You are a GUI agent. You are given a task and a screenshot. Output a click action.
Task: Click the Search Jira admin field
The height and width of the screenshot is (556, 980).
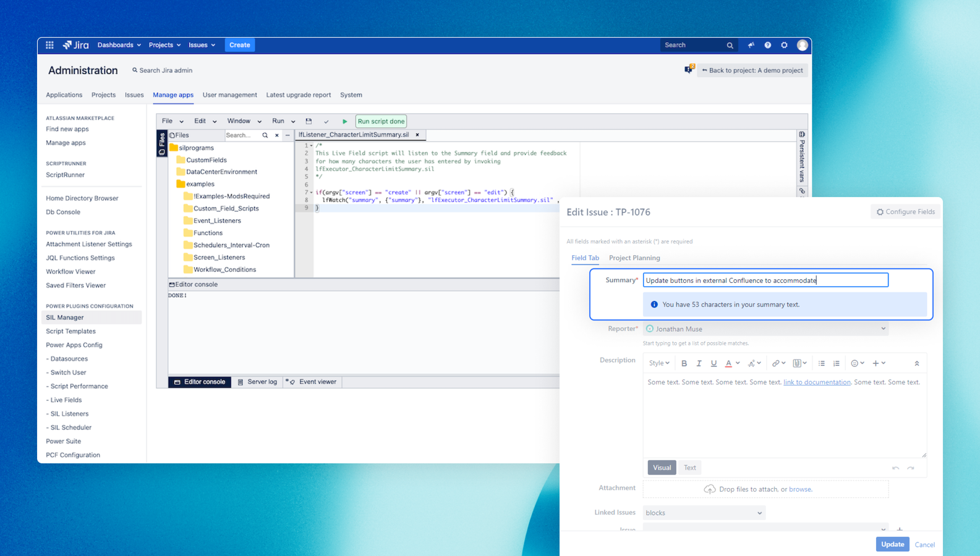[162, 70]
